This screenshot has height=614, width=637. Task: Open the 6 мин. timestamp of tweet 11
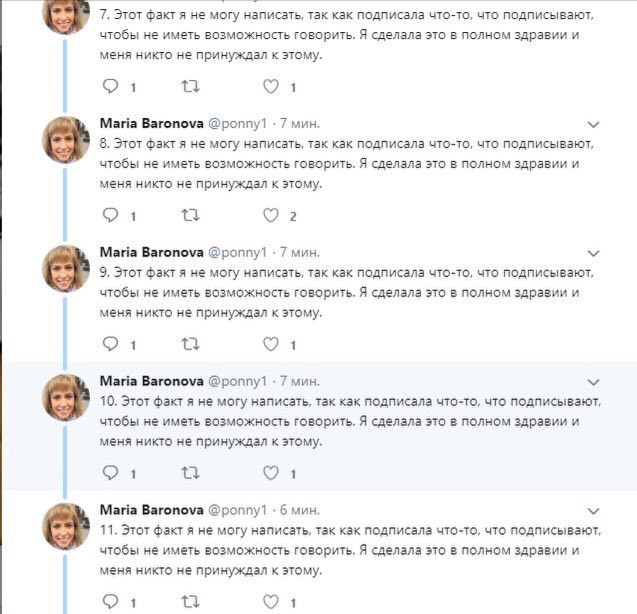(300, 510)
